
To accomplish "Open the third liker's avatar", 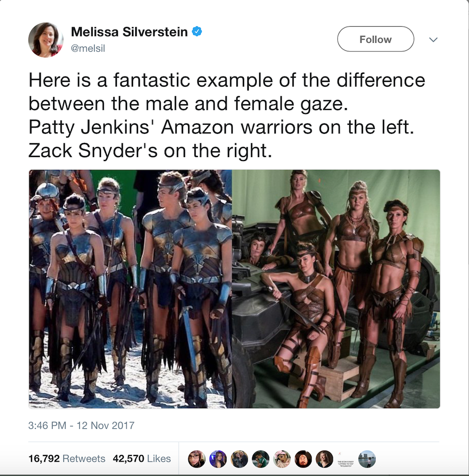I will click(x=239, y=459).
